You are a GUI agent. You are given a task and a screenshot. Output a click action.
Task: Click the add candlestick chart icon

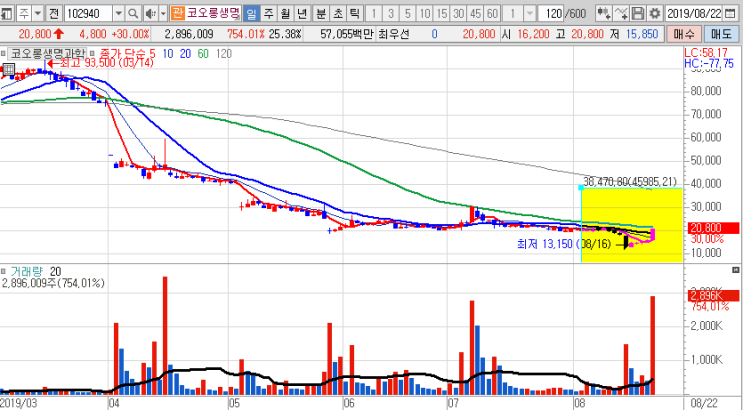[604, 13]
